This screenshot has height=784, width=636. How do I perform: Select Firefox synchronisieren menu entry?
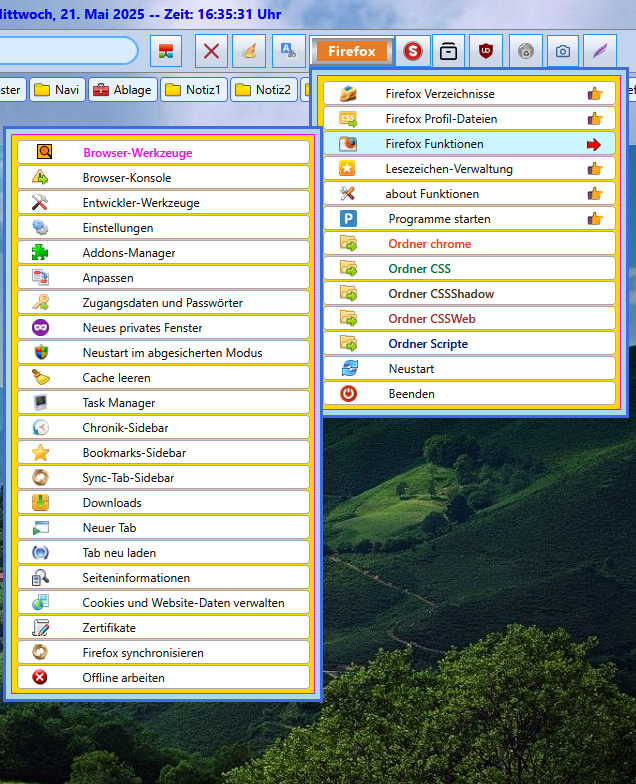click(163, 652)
